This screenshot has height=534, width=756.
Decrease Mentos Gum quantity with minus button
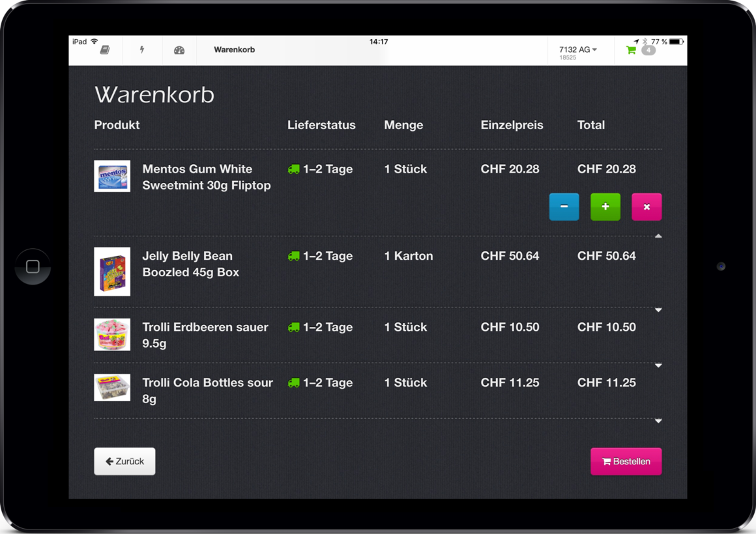[x=564, y=206]
